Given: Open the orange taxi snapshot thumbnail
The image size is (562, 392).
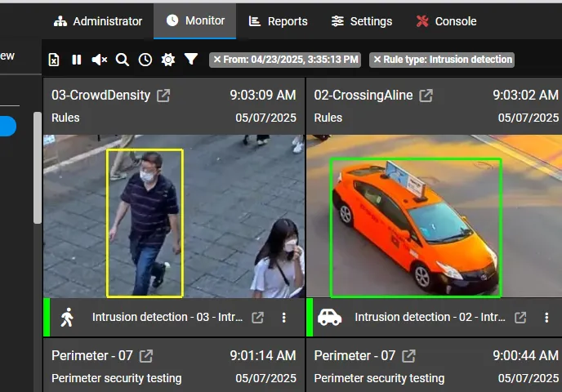Looking at the screenshot, I should (434, 216).
